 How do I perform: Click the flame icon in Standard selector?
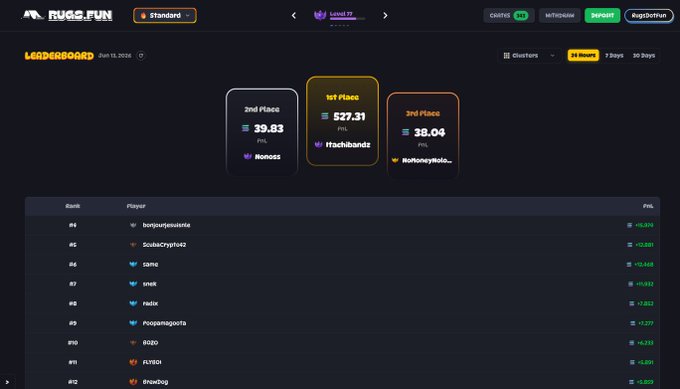pyautogui.click(x=143, y=16)
